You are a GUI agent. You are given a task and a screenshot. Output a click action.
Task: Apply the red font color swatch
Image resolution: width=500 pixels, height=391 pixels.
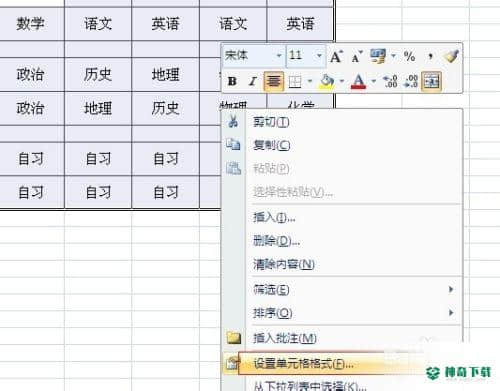pyautogui.click(x=358, y=82)
